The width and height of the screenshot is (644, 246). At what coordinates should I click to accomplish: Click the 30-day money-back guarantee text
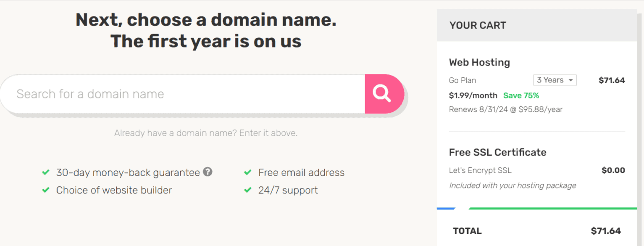[128, 172]
